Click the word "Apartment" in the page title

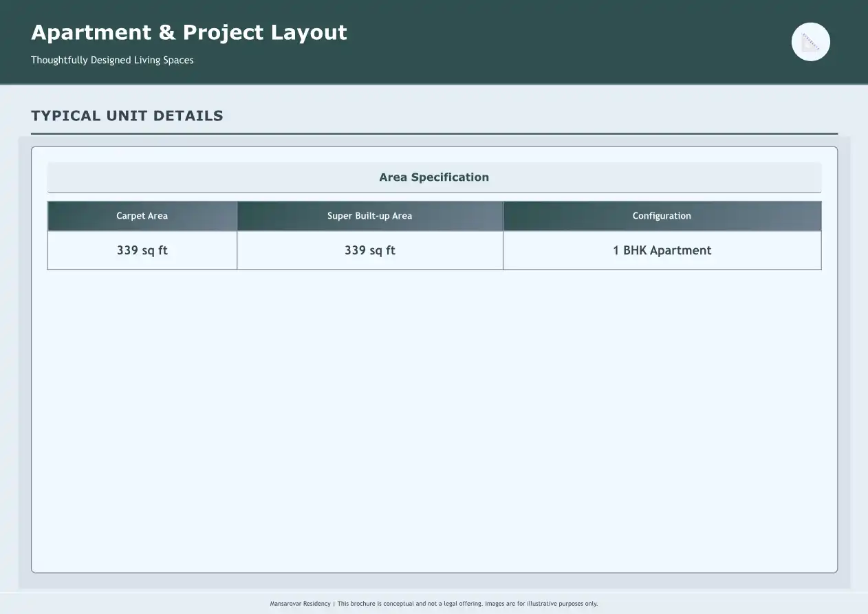(91, 32)
